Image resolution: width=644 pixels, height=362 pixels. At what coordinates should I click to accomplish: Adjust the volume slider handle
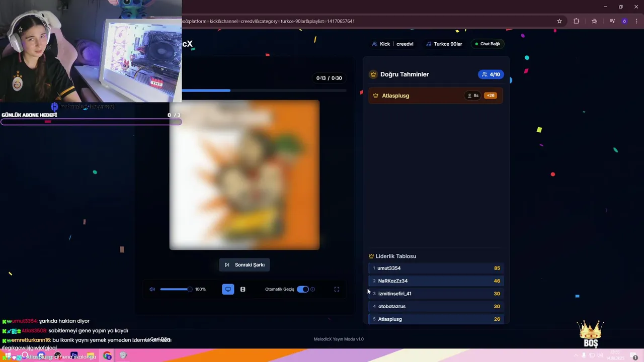[190, 289]
